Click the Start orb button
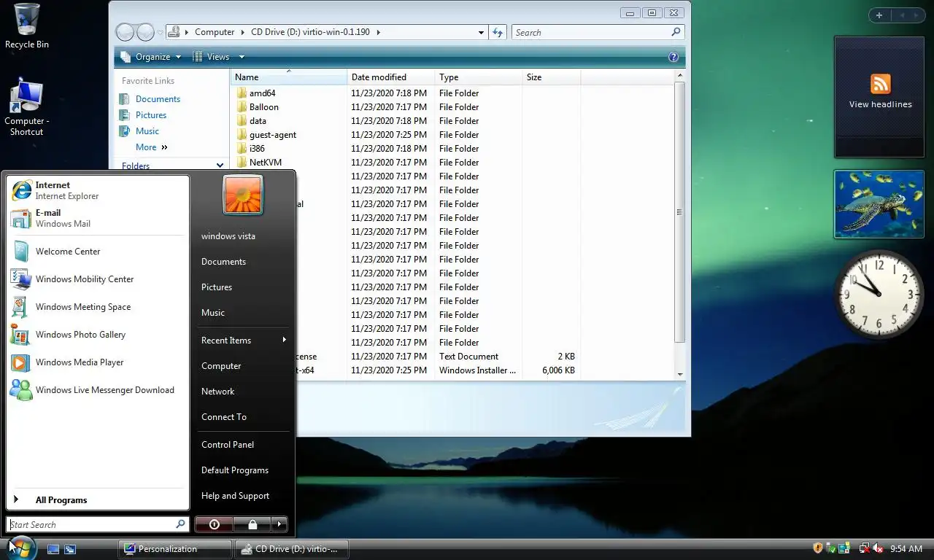 click(x=21, y=548)
